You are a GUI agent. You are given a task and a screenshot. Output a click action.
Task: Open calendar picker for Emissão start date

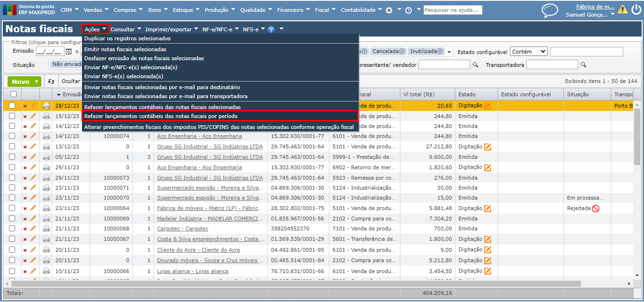69,52
